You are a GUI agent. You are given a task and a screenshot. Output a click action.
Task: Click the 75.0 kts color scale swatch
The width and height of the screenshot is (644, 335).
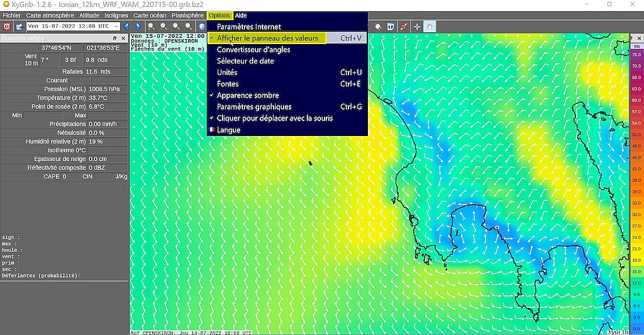(636, 55)
